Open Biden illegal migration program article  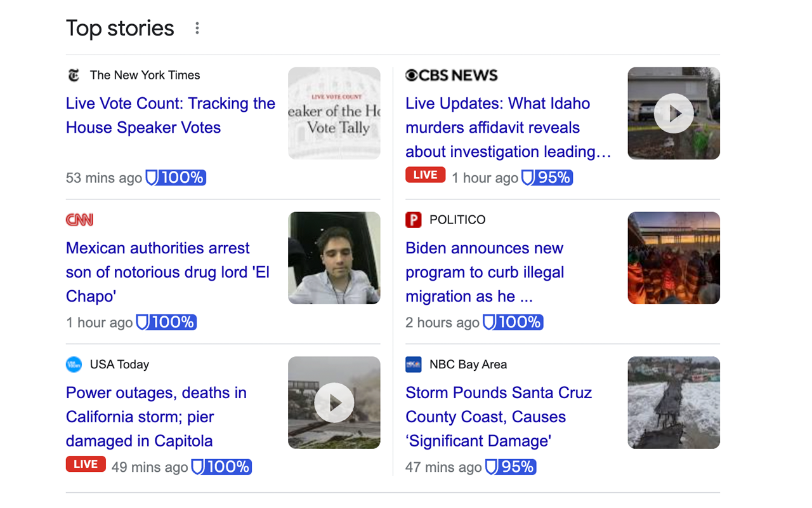coord(485,272)
